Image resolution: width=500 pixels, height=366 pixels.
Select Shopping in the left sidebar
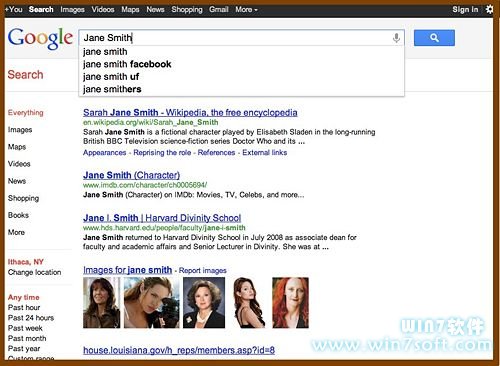coord(23,198)
